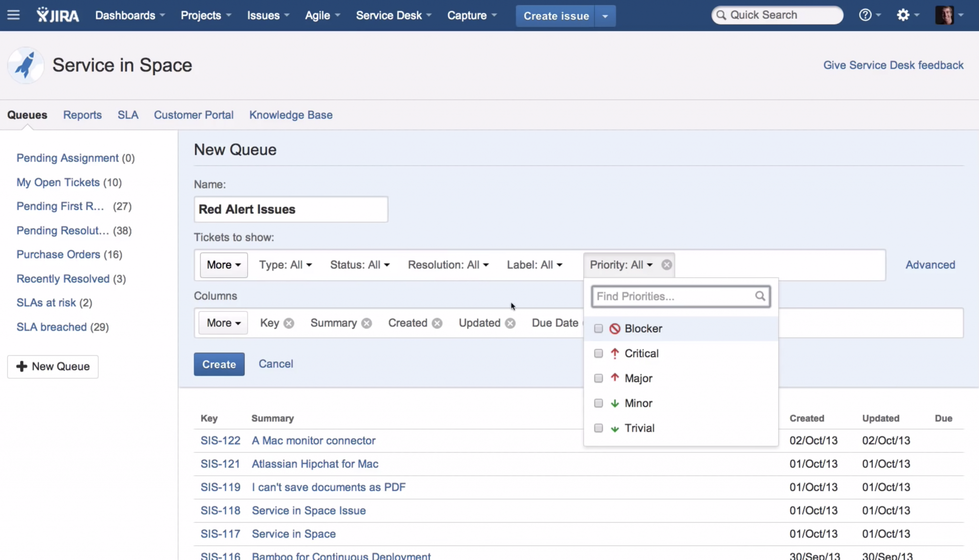The image size is (979, 560).
Task: Click the JIRA logo
Action: (57, 15)
